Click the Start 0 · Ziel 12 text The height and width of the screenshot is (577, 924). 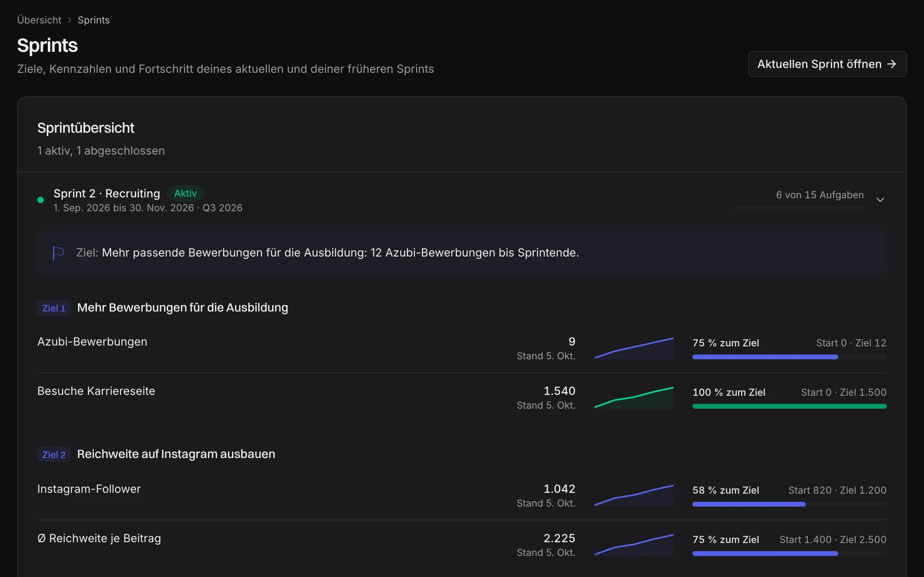click(x=851, y=343)
